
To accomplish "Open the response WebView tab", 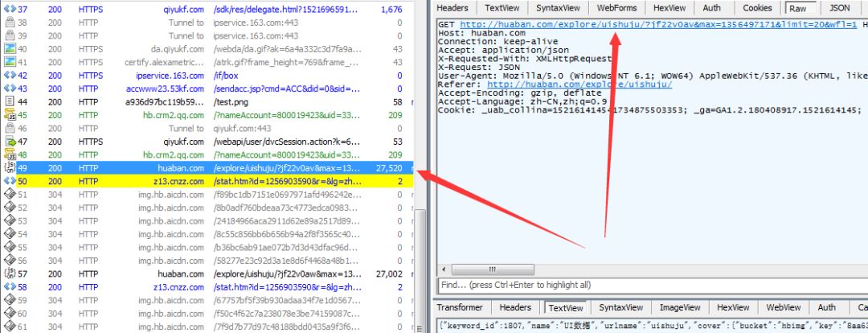I will coord(784,307).
